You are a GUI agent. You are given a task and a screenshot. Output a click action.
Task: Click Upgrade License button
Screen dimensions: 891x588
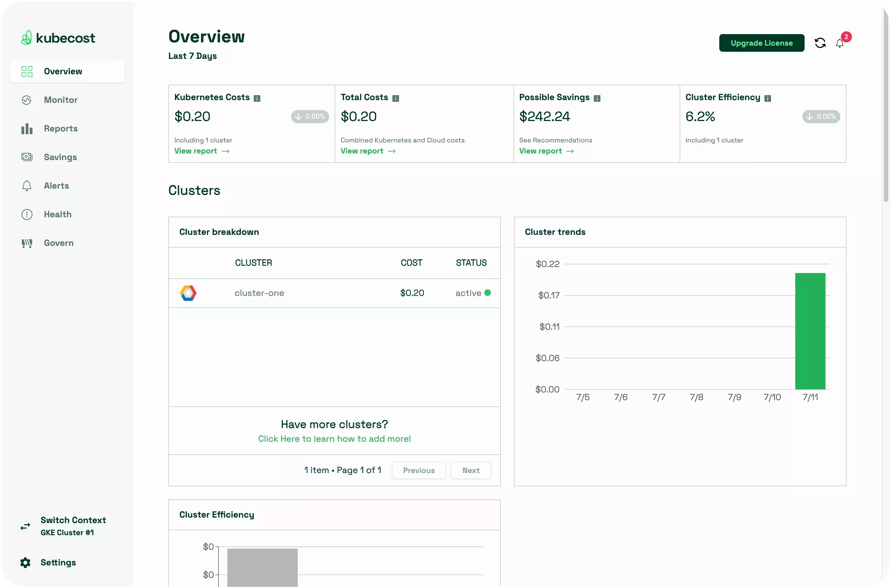point(762,43)
